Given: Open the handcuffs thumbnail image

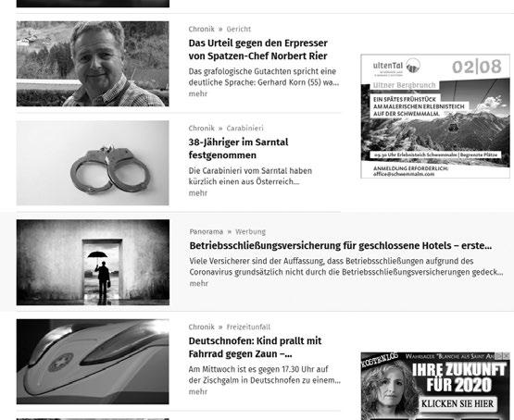Looking at the screenshot, I should coord(93,163).
